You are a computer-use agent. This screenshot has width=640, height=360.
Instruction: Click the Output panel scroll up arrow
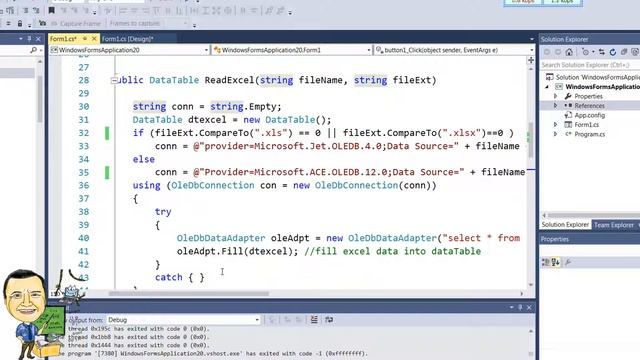coord(531,331)
